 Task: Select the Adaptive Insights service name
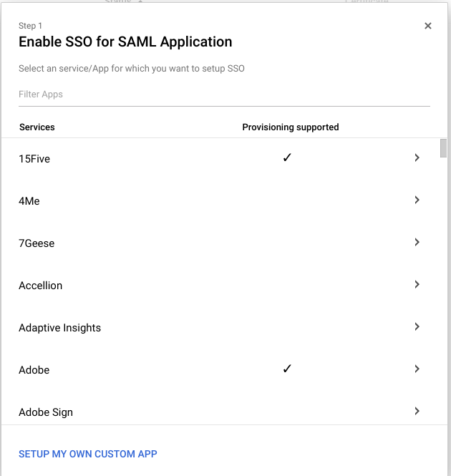click(x=60, y=328)
